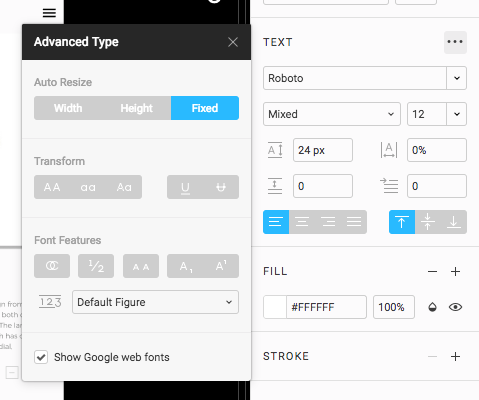Expand the Roboto font family arrow
Screen dimensions: 479x400
click(457, 78)
